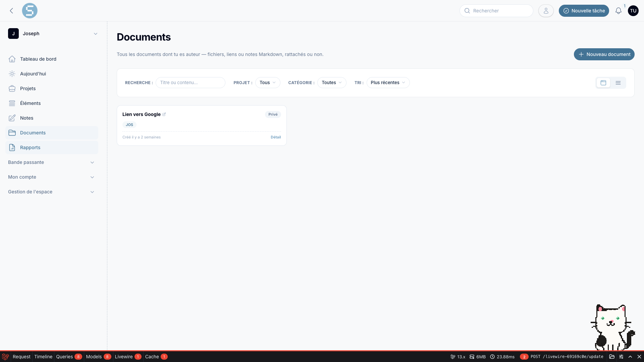Click the Documents folder icon

click(12, 133)
